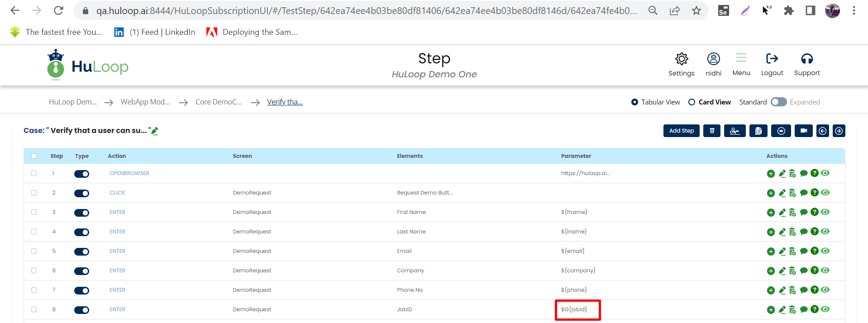Click the Add Step button
Image resolution: width=868 pixels, height=323 pixels.
click(x=681, y=131)
